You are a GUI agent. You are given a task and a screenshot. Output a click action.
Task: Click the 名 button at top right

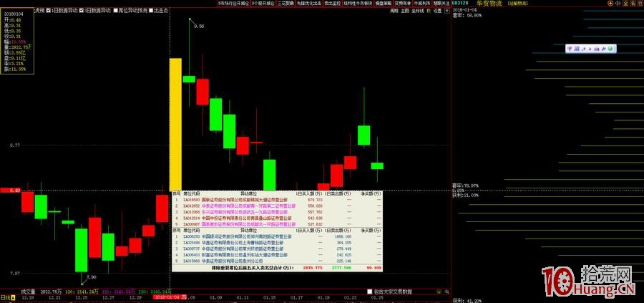click(x=633, y=4)
